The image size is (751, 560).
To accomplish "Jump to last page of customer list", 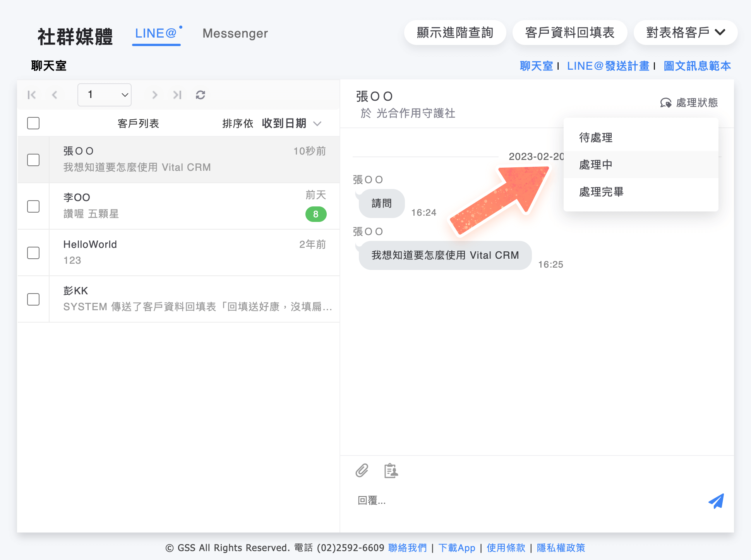I will [177, 95].
